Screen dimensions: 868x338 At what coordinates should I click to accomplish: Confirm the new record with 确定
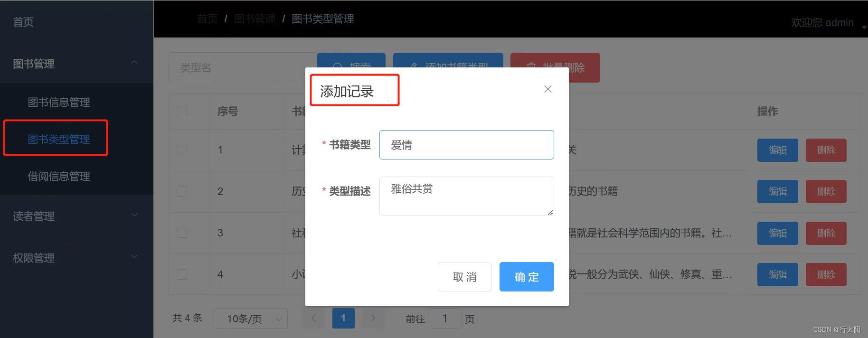click(x=527, y=277)
